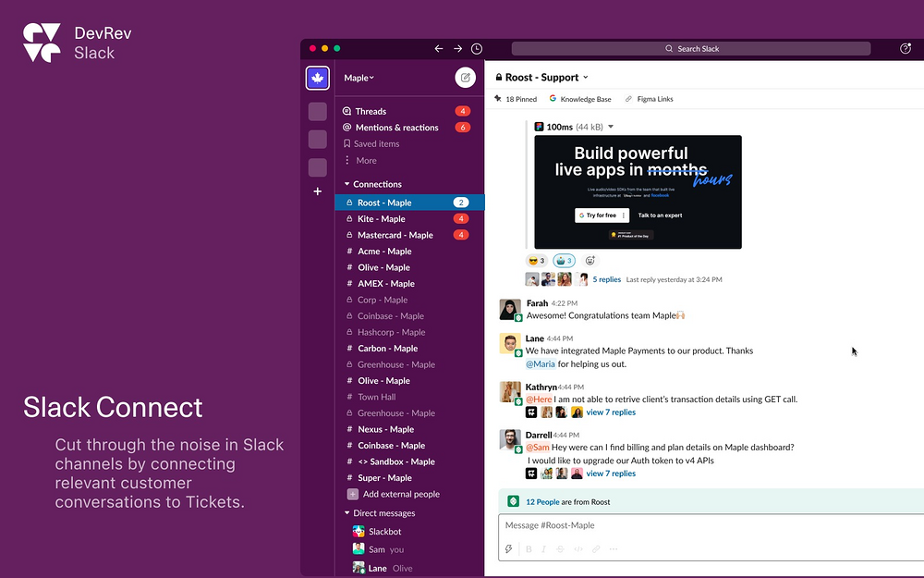The height and width of the screenshot is (578, 924).
Task: Toggle bold formatting in composer
Action: pyautogui.click(x=529, y=549)
